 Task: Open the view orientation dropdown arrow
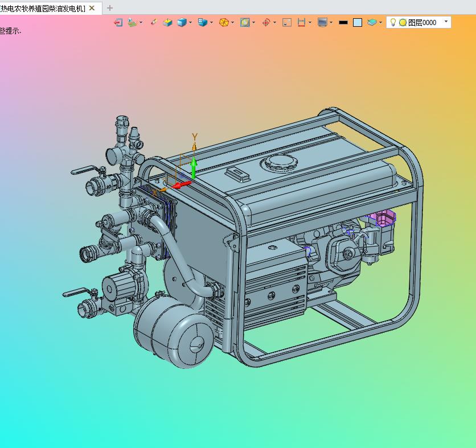pos(211,22)
